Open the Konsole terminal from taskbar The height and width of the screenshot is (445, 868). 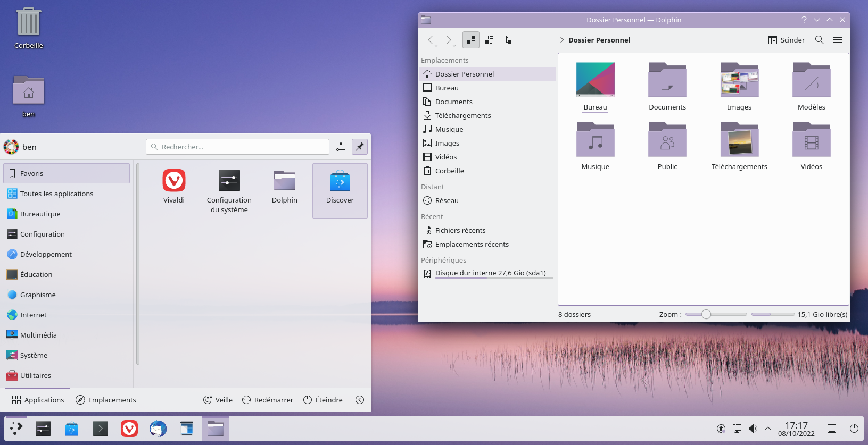tap(101, 429)
